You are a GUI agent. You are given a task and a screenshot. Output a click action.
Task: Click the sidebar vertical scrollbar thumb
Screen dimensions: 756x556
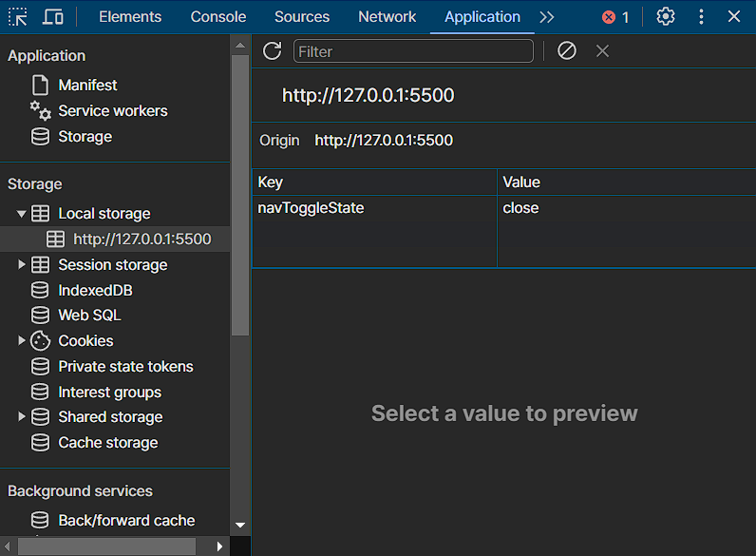click(x=240, y=190)
